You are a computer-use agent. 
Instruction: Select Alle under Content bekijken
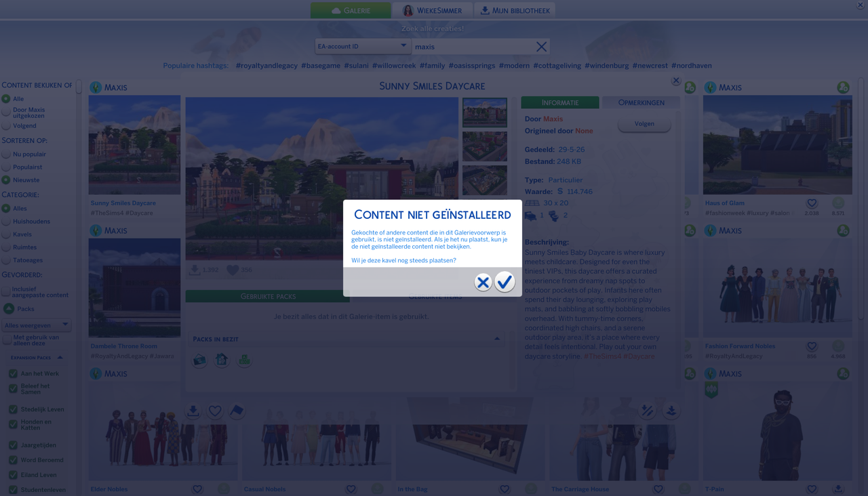pos(6,99)
